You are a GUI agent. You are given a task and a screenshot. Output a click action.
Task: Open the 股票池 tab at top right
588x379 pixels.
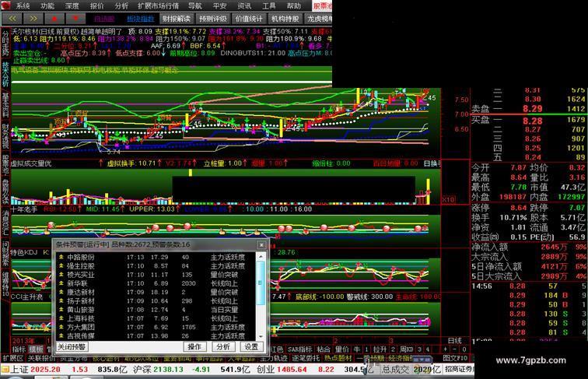pyautogui.click(x=322, y=5)
